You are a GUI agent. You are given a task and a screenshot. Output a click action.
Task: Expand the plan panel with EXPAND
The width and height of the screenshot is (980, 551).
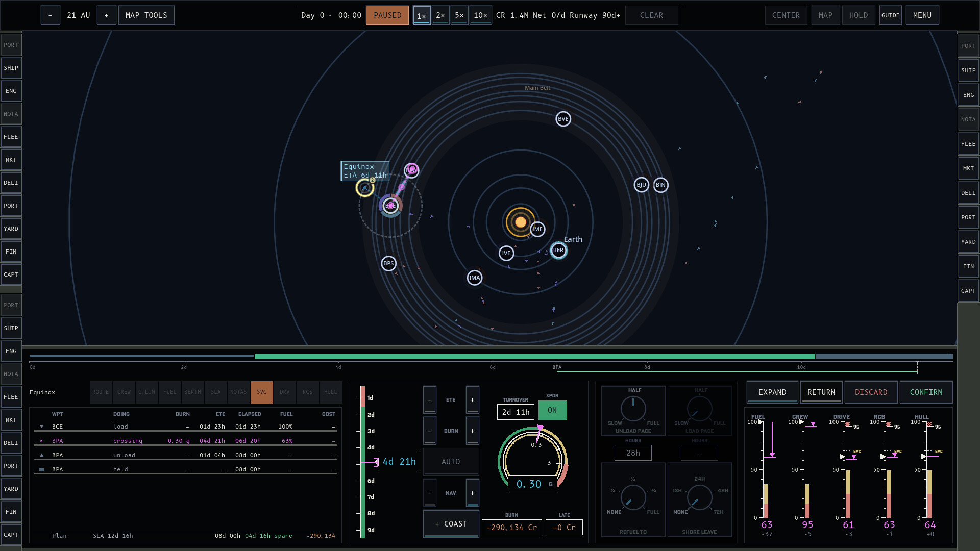click(x=772, y=392)
